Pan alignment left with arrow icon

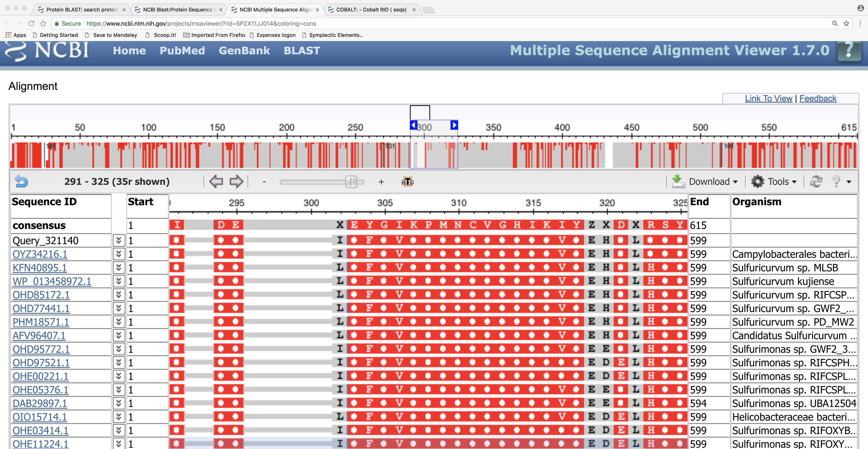pyautogui.click(x=216, y=181)
